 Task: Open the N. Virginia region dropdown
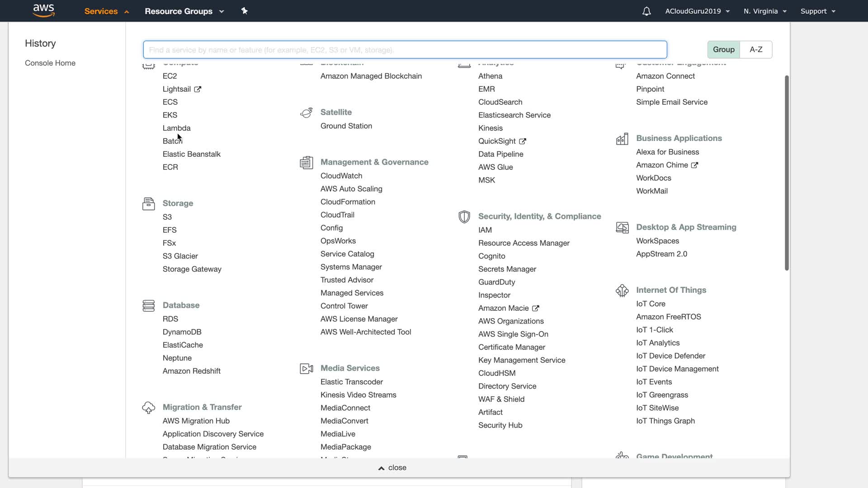tap(765, 11)
